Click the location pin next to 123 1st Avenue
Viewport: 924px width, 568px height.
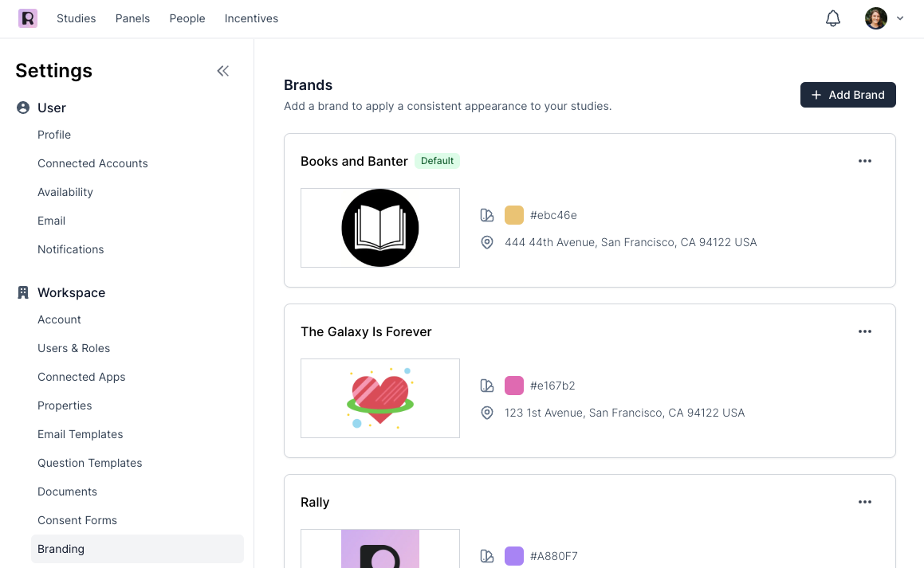[x=487, y=413]
